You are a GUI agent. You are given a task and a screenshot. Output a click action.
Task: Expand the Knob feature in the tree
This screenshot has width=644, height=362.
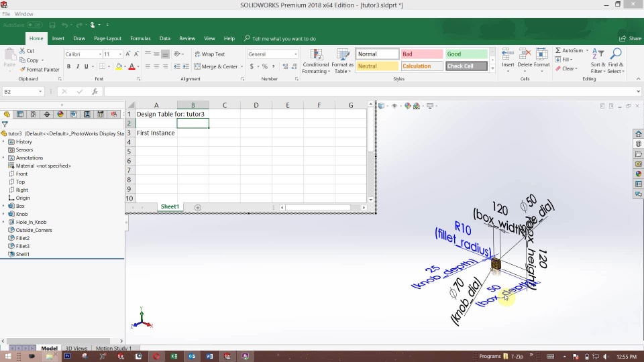[x=3, y=214]
